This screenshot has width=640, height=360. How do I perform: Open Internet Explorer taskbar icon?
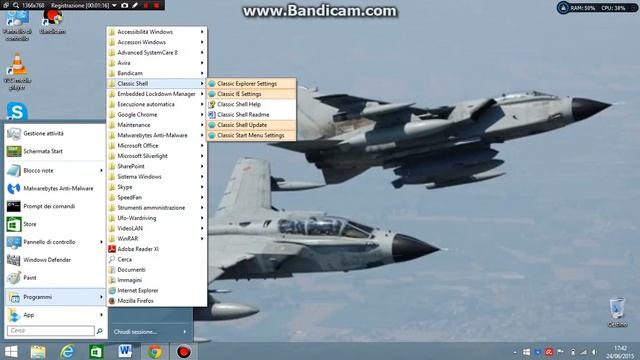[x=67, y=351]
